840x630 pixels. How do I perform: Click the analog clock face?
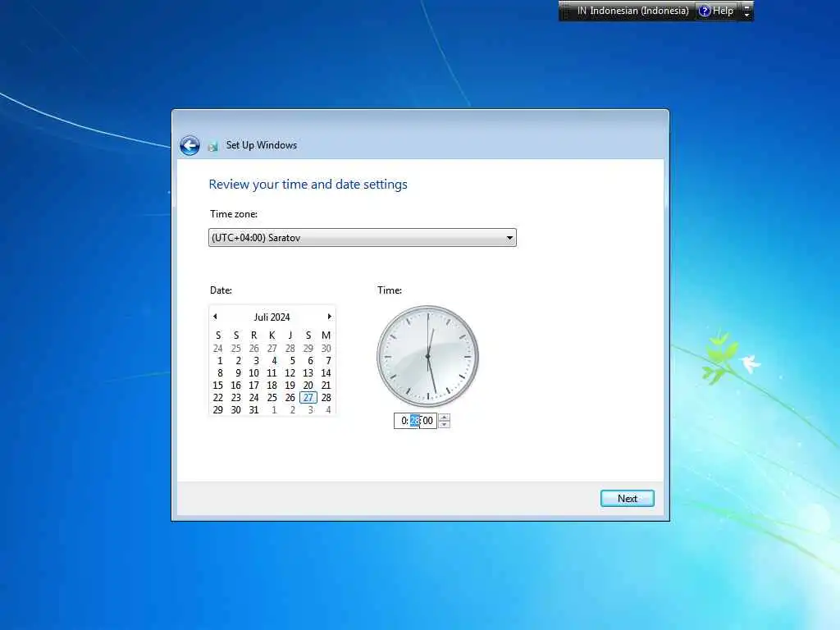[427, 356]
